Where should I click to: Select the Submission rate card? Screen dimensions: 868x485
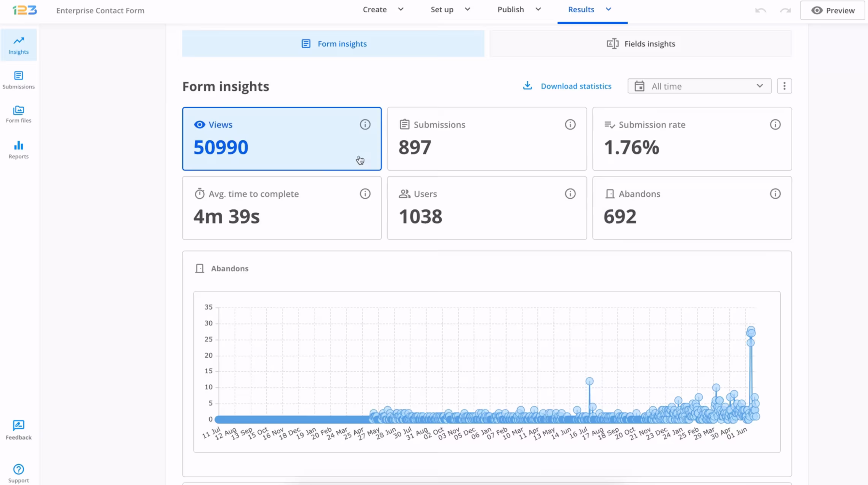pyautogui.click(x=692, y=139)
